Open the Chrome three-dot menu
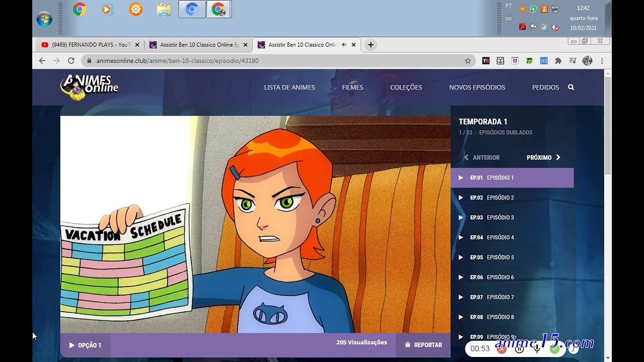 pyautogui.click(x=602, y=61)
